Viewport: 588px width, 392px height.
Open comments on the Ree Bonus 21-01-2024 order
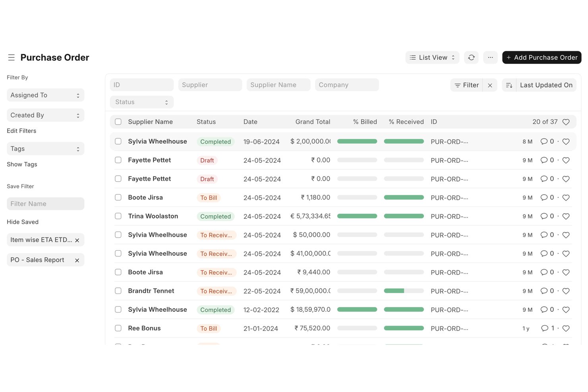pyautogui.click(x=547, y=328)
